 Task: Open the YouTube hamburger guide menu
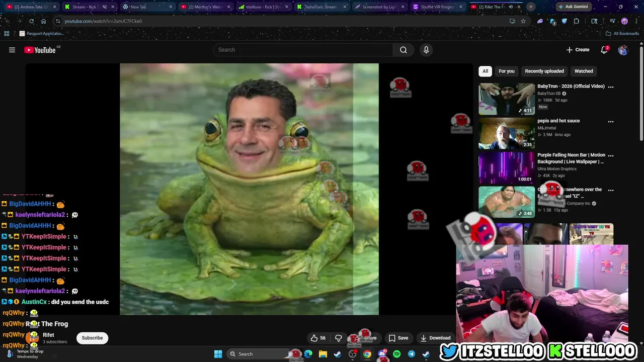tap(12, 50)
